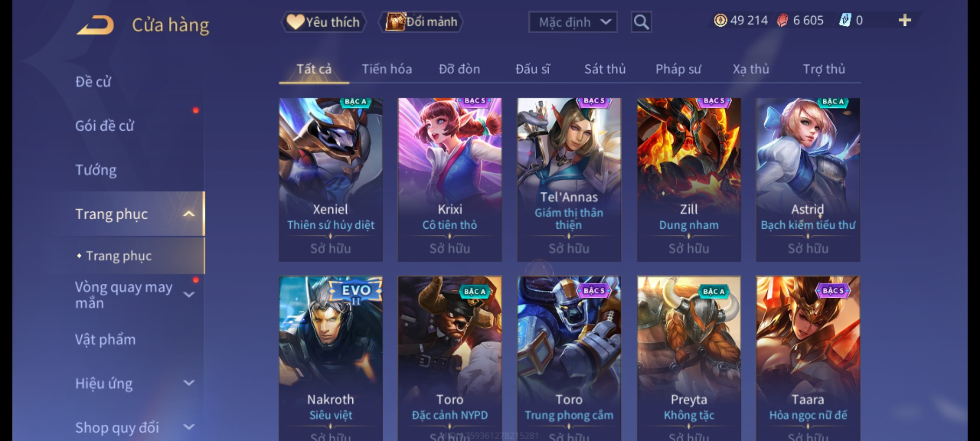The image size is (980, 441).
Task: Open Yêu thích favorites heart button
Action: (x=323, y=22)
